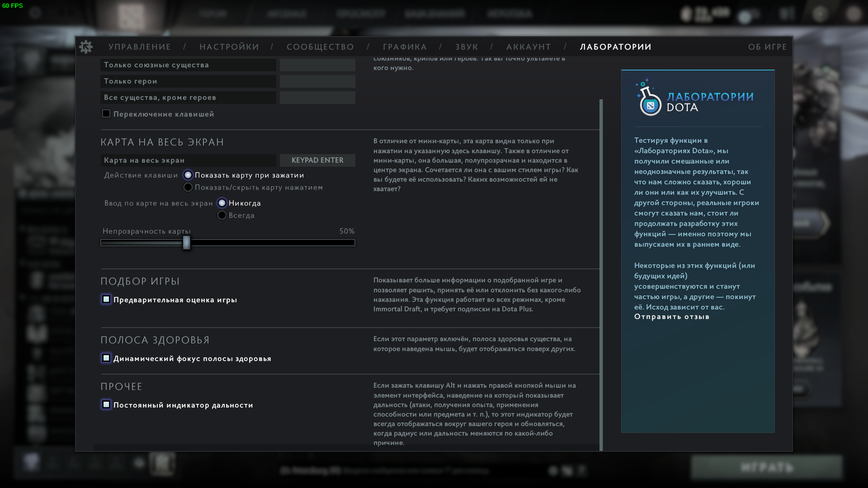This screenshot has width=868, height=488.
Task: Click the Непрозрачность карты slider handle
Action: pos(187,243)
